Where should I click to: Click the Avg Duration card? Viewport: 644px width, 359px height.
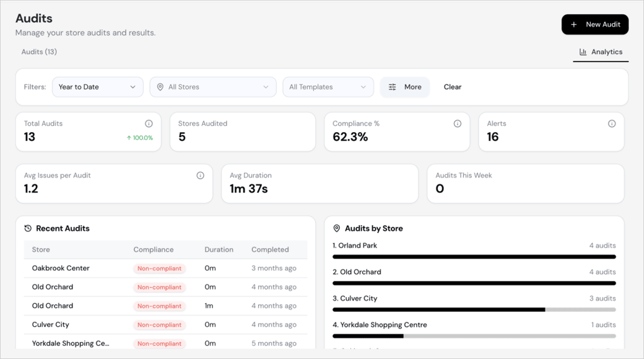click(320, 184)
